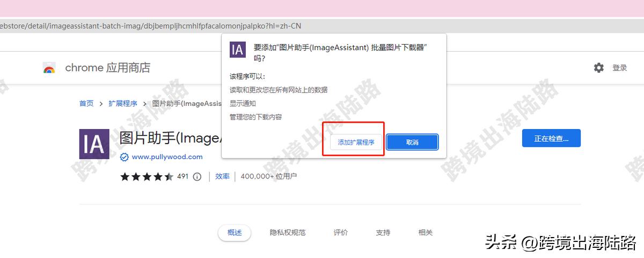
Task: Open 扩展程序 breadcrumb link
Action: (123, 104)
